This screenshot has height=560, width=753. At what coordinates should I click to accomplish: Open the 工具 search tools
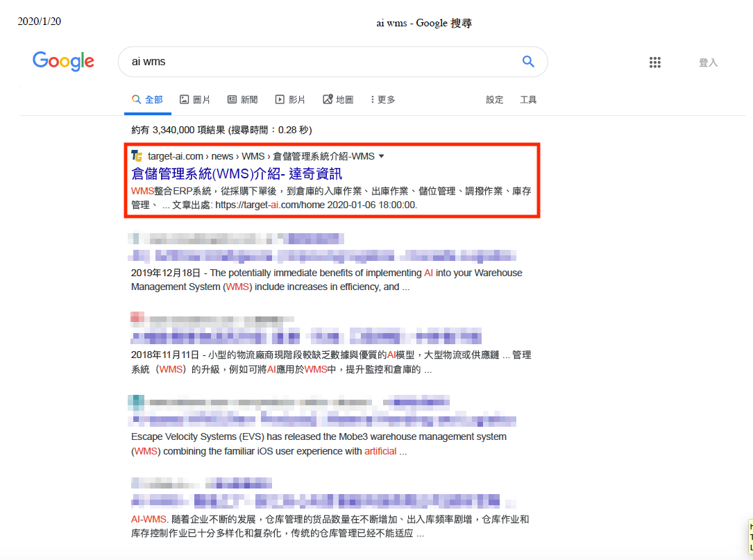click(x=528, y=100)
